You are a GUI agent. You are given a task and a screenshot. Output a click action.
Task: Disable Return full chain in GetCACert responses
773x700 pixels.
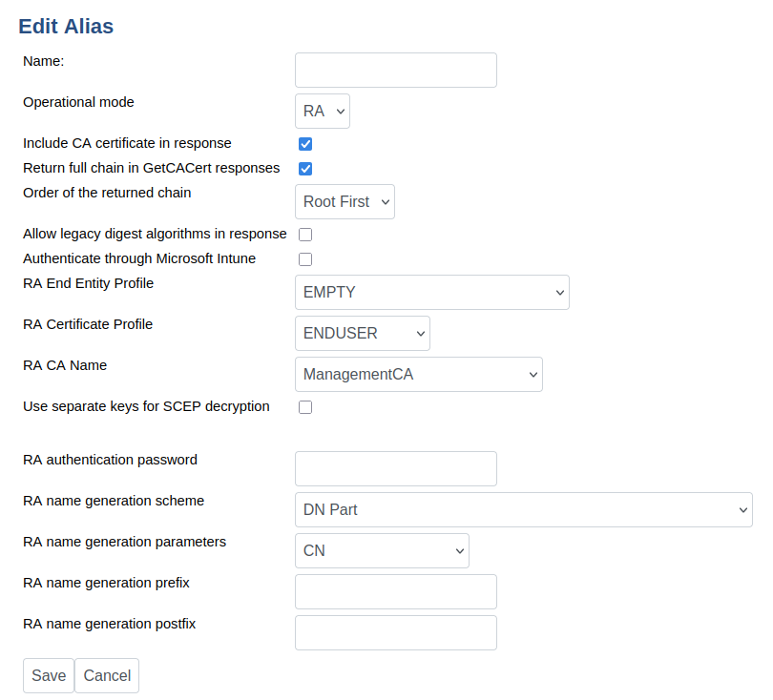point(305,168)
